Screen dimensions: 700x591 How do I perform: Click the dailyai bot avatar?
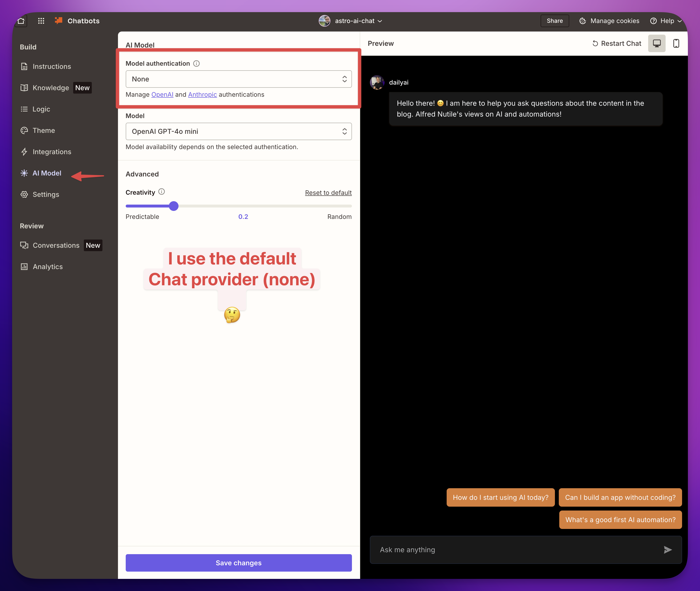(377, 82)
